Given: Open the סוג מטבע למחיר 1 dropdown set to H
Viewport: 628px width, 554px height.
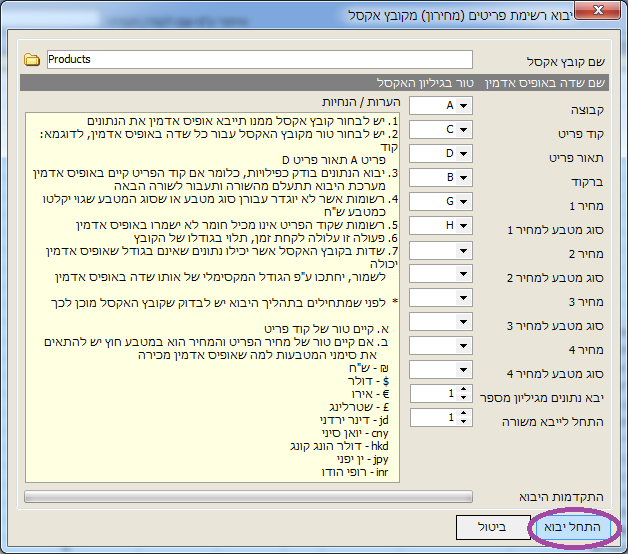Looking at the screenshot, I should (x=464, y=225).
